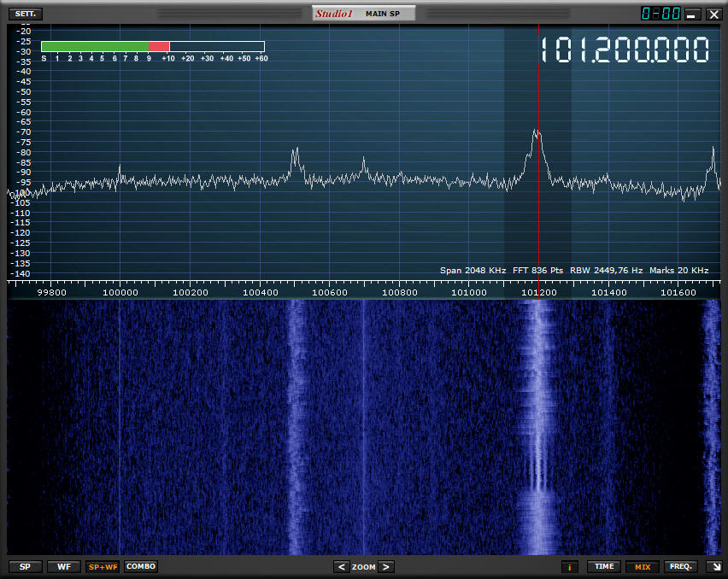Minimize the Studio1 window
Screen dimensions: 728x579
(x=693, y=15)
